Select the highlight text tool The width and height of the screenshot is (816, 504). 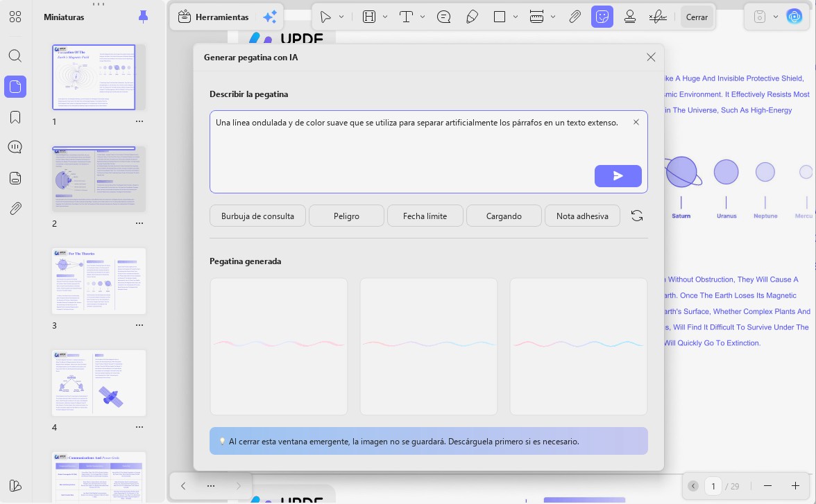tap(369, 17)
